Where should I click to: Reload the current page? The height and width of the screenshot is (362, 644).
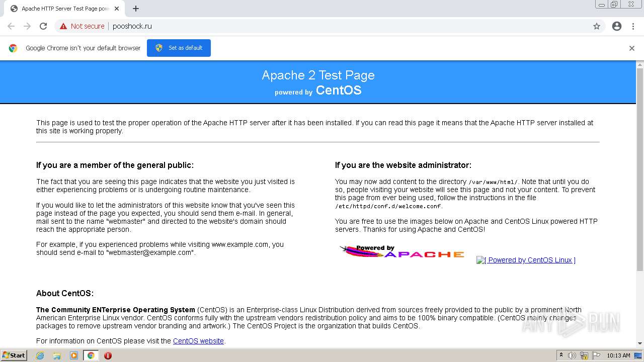tap(43, 26)
